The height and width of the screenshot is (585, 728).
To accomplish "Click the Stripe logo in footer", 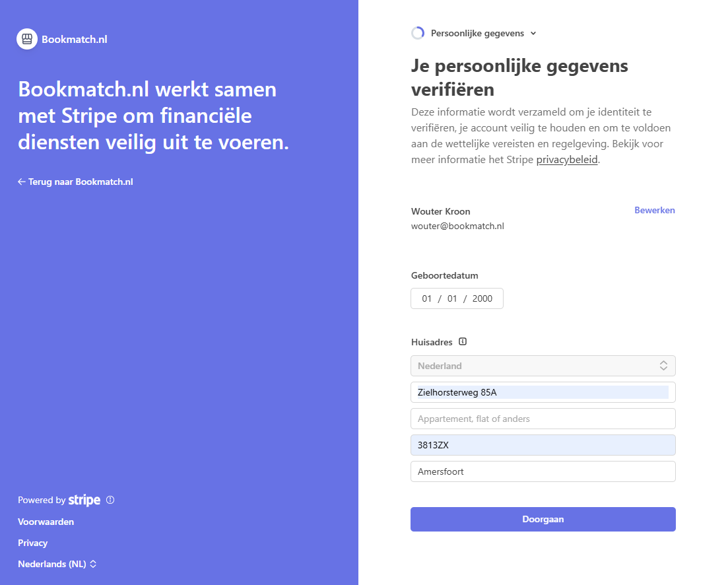I will tap(84, 500).
